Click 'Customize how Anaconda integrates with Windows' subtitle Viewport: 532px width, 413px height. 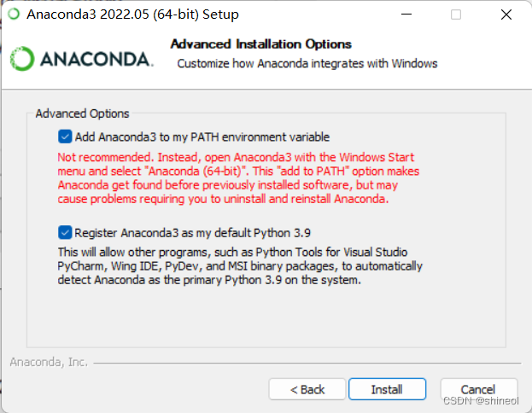click(307, 63)
